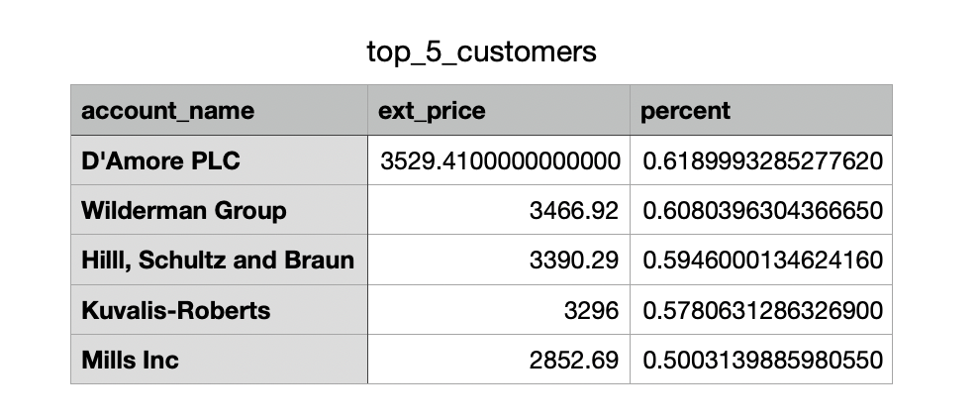Select the 0.6189993285277620 percent cell

point(760,160)
